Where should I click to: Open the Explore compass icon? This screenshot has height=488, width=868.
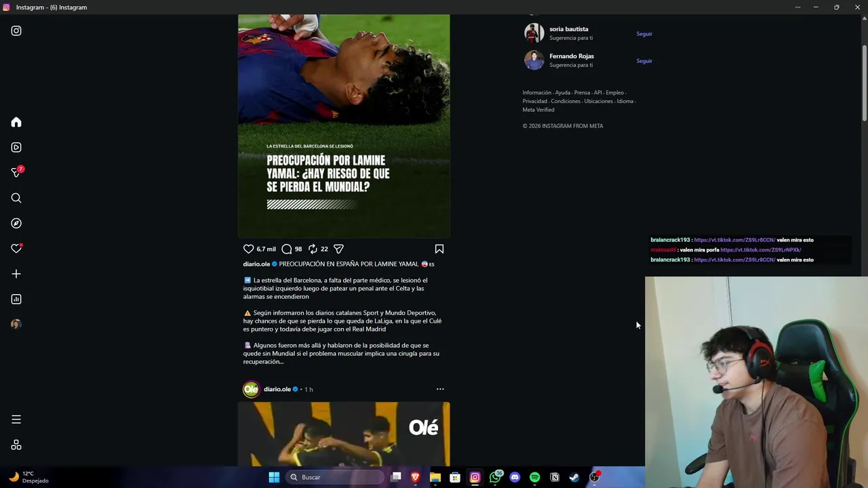click(16, 223)
